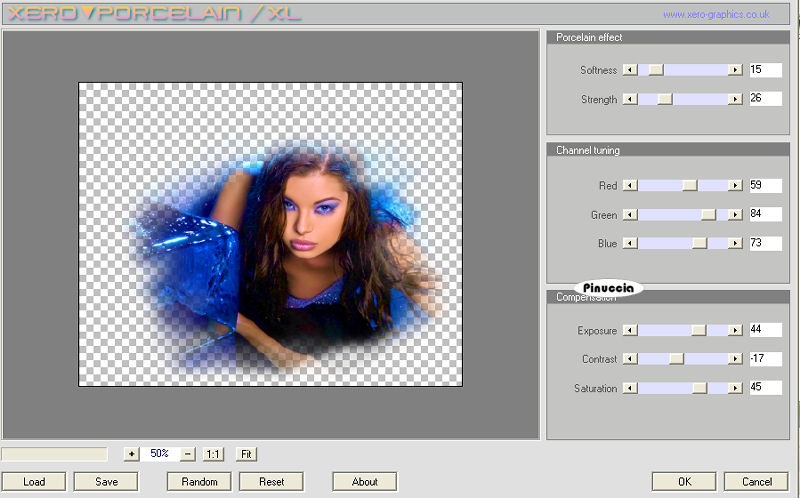Viewport: 800px width, 498px height.
Task: Click Red slider right arrow
Action: (735, 185)
